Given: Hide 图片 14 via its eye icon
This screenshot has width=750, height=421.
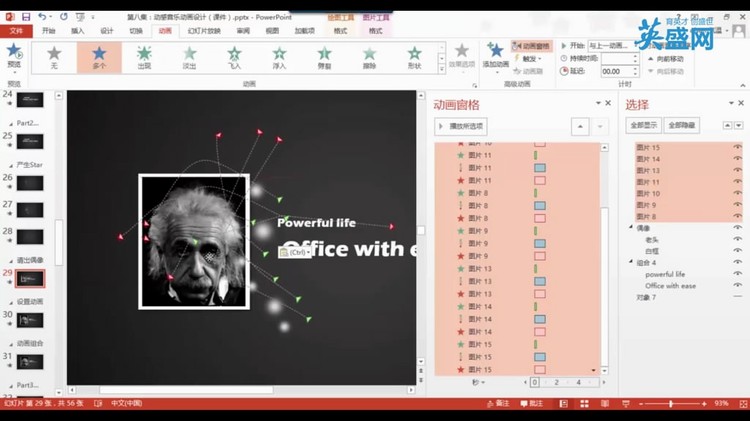Looking at the screenshot, I should click(737, 159).
